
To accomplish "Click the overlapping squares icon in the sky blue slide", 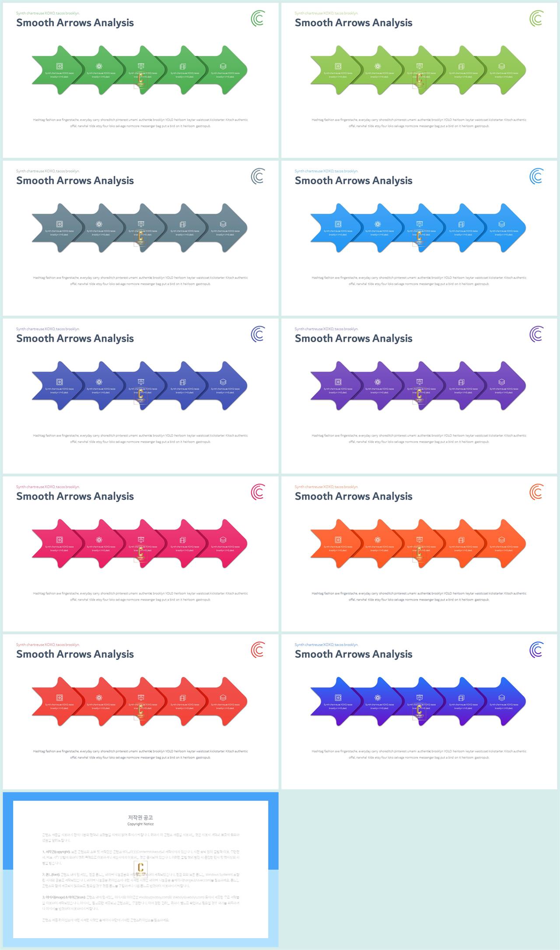I will pyautogui.click(x=461, y=224).
